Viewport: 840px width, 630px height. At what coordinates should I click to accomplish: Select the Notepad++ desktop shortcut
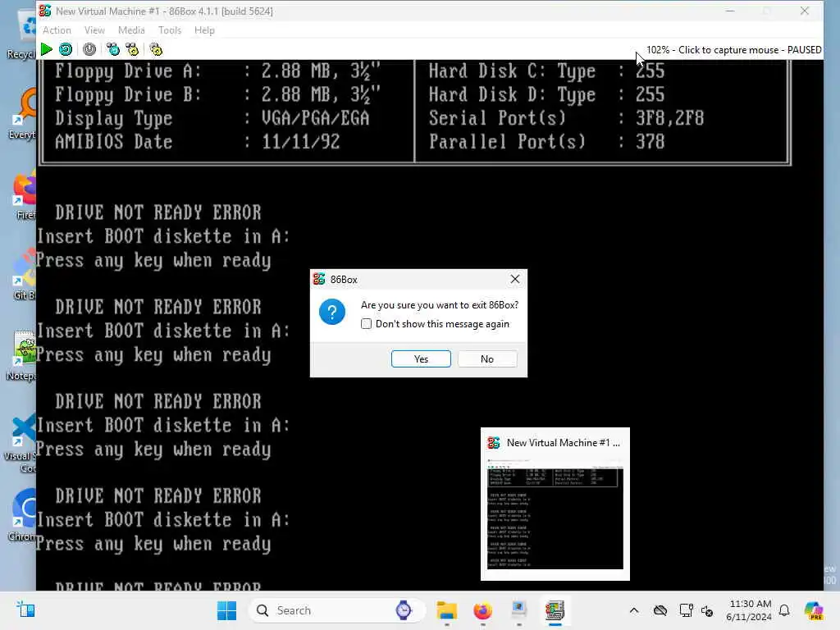(x=21, y=354)
